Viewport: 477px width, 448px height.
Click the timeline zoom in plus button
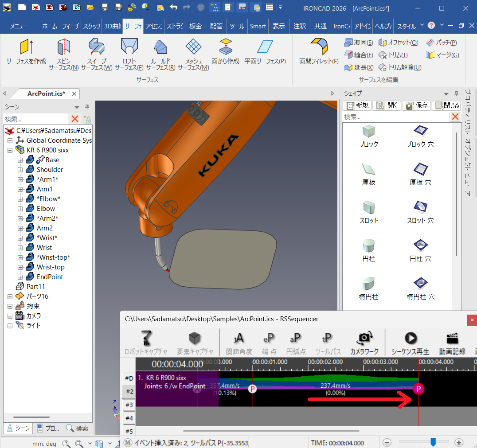(x=459, y=443)
